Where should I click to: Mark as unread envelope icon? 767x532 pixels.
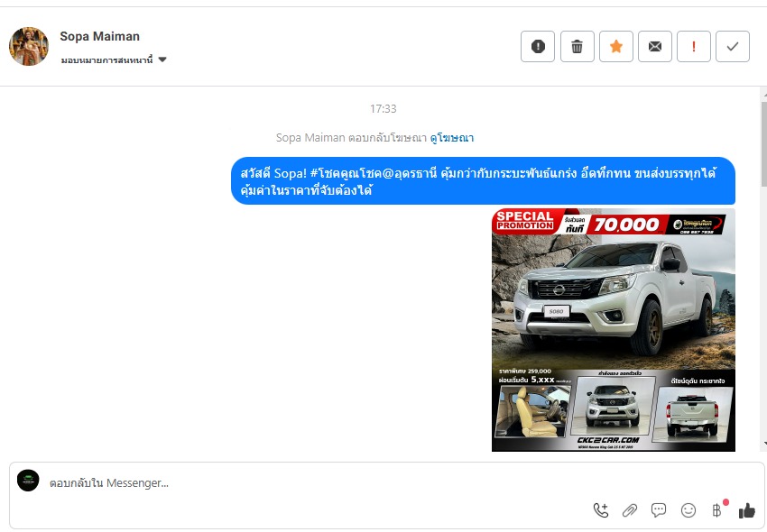tap(655, 47)
